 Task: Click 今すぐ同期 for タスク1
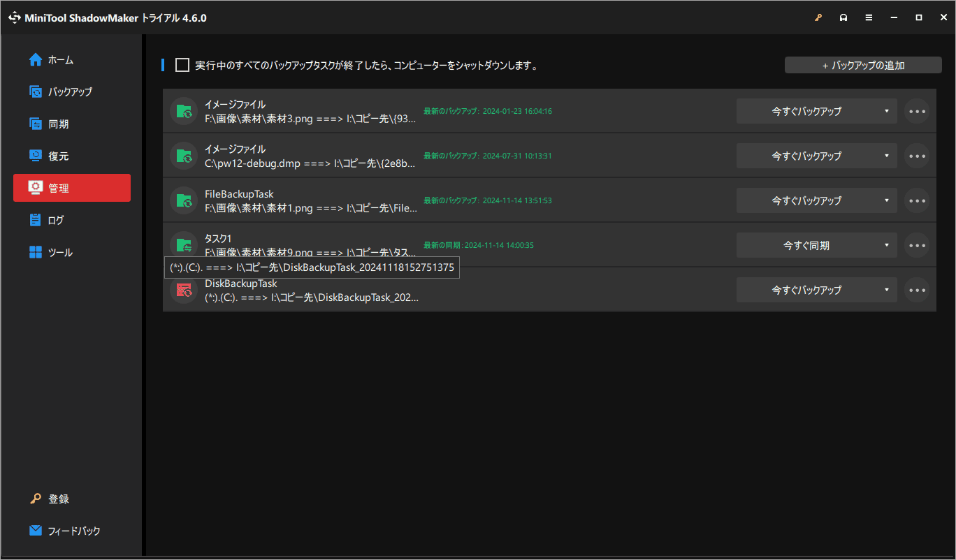[x=806, y=245]
